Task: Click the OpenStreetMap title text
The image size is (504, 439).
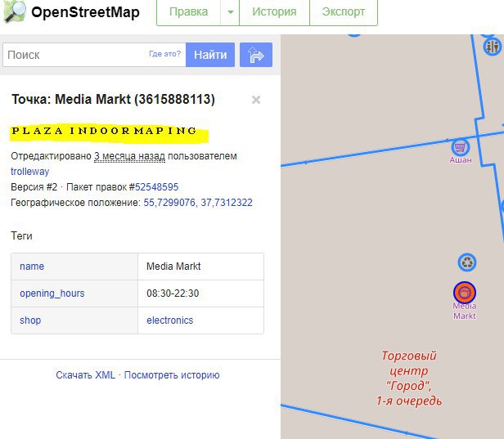Action: tap(85, 12)
